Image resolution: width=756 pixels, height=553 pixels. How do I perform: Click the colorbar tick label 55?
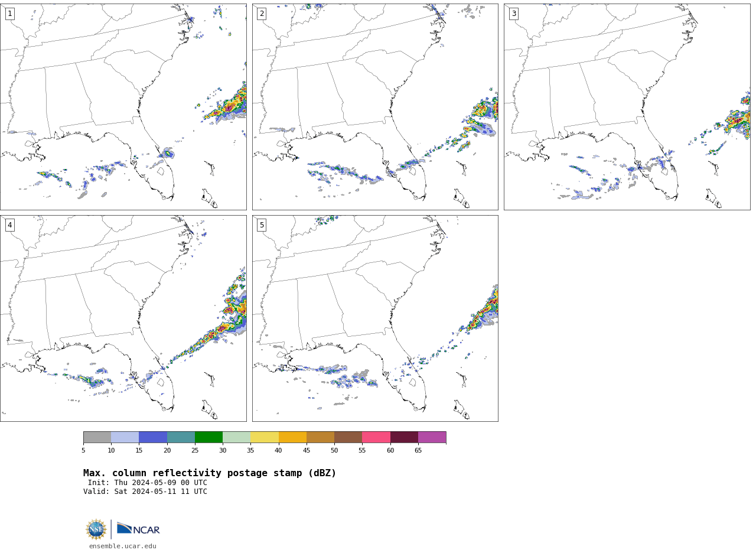362,451
